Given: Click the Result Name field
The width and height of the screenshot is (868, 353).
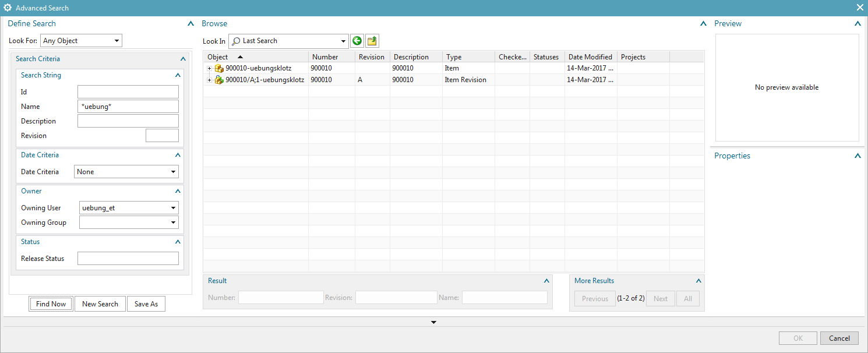Looking at the screenshot, I should click(504, 298).
